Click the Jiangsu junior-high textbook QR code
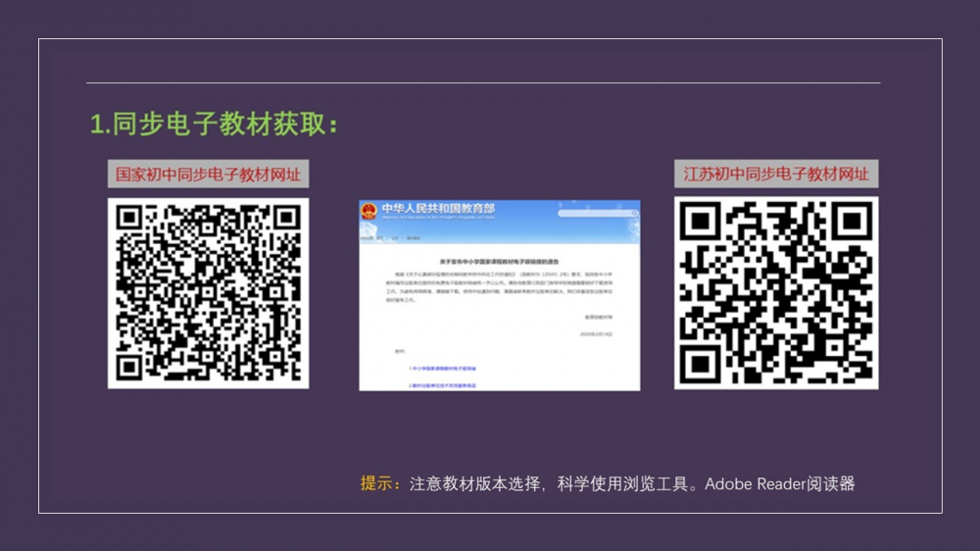980x551 pixels. pos(776,293)
